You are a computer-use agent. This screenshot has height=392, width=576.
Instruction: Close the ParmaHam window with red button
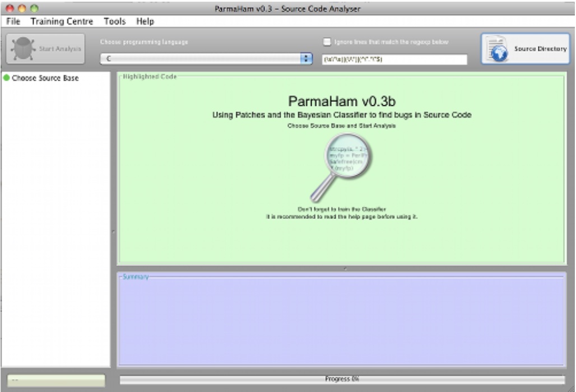(9, 9)
